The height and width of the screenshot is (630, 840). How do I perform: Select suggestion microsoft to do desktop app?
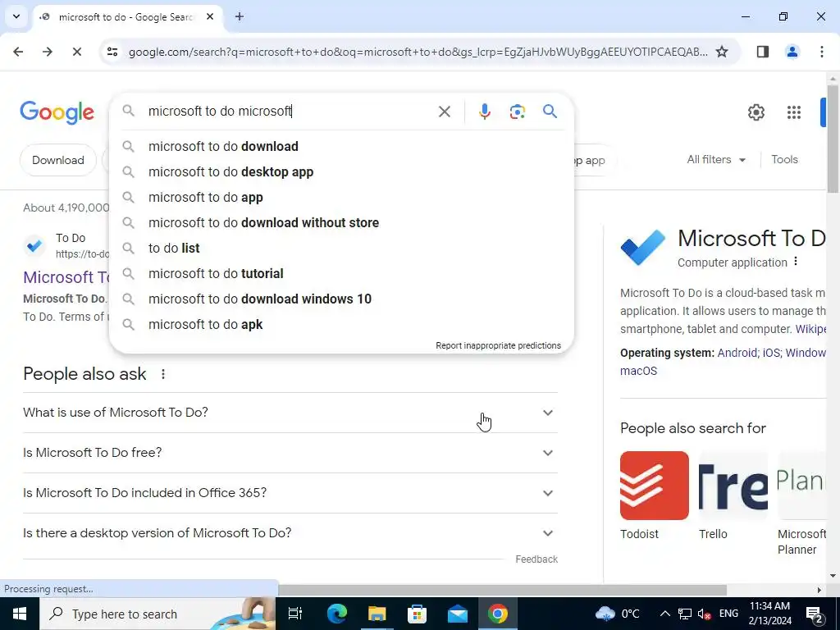pyautogui.click(x=341, y=172)
